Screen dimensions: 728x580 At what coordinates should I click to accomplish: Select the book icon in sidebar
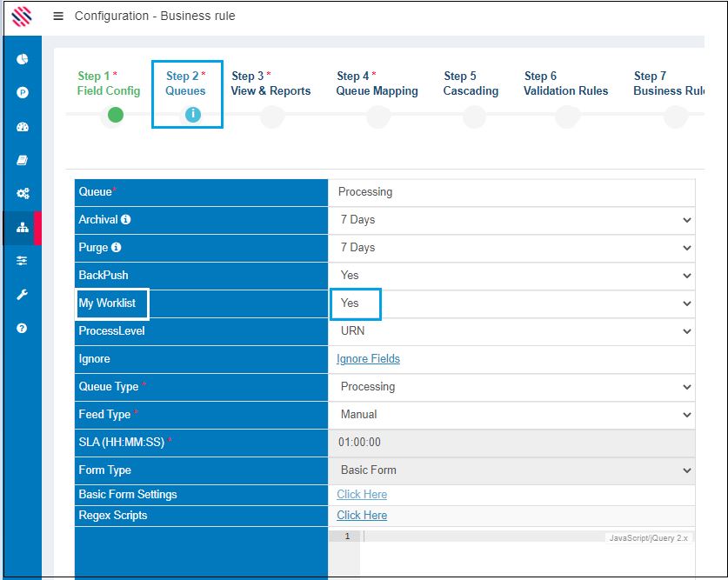(23, 160)
